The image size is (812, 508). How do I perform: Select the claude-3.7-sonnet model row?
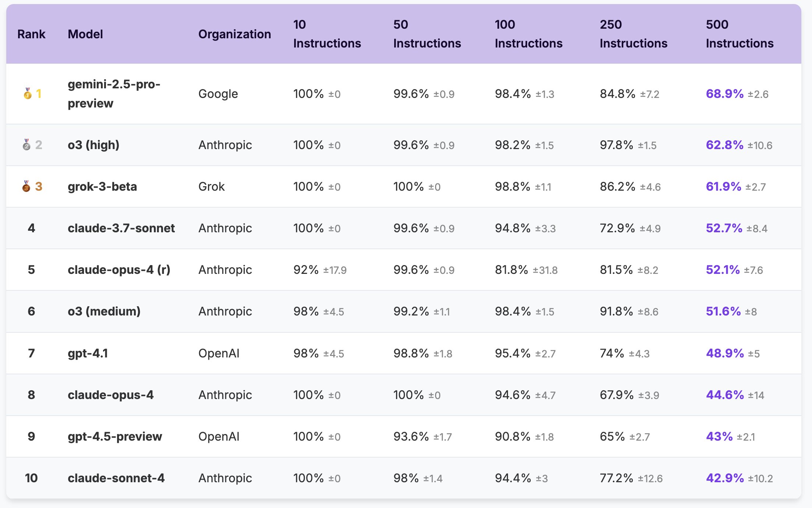point(121,228)
